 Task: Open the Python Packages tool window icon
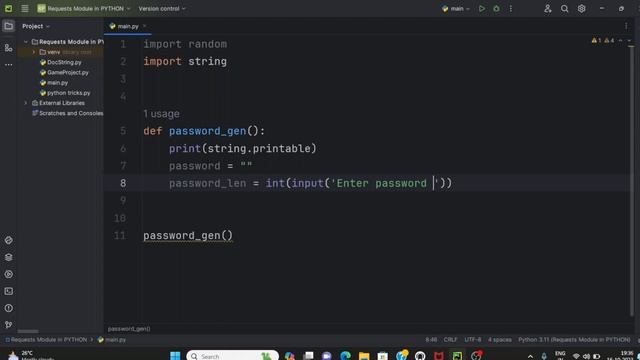8,240
